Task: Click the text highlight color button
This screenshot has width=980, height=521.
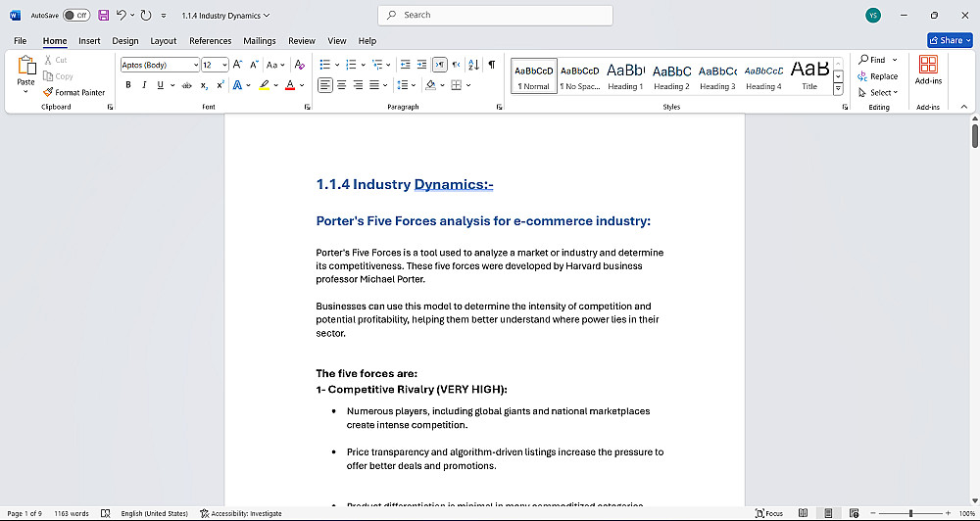Action: pos(264,85)
